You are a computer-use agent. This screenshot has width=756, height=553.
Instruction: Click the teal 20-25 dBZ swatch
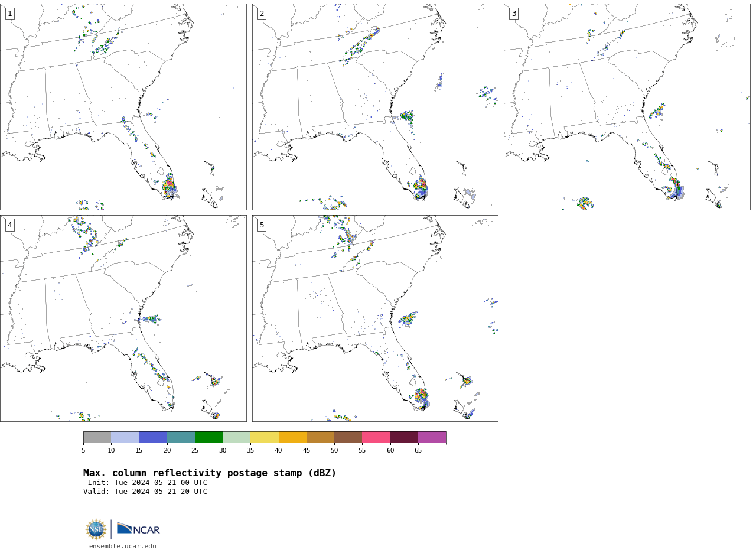(181, 437)
